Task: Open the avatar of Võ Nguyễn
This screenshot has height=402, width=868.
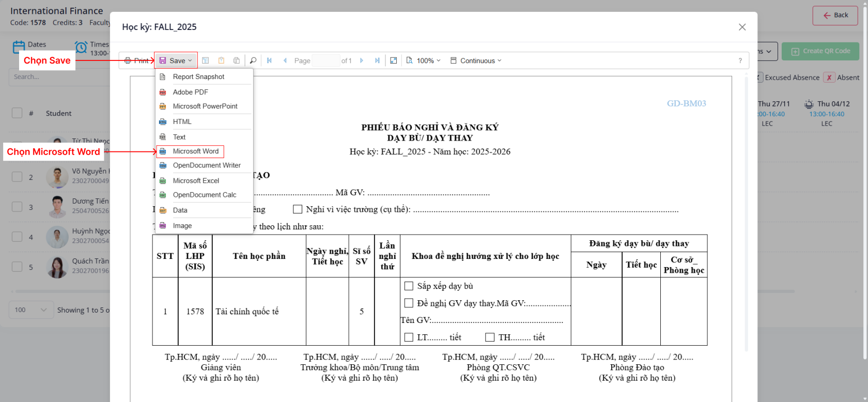Action: pyautogui.click(x=57, y=177)
